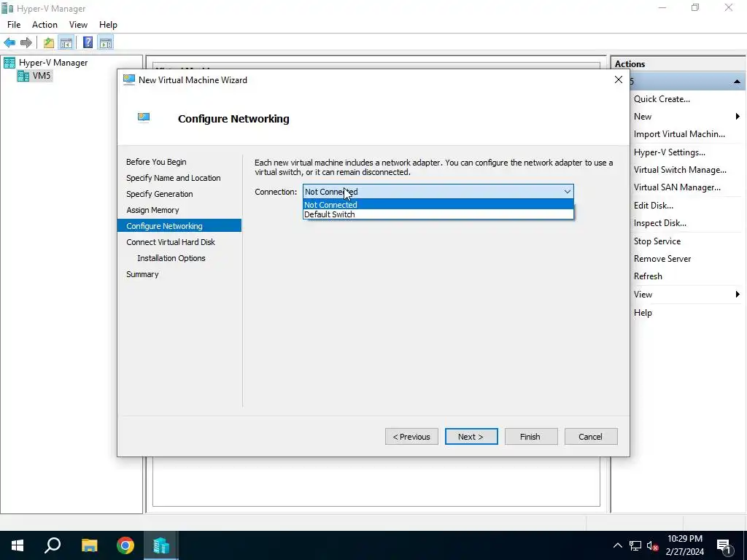
Task: Choose Not Connected in the dropdown list
Action: point(438,205)
